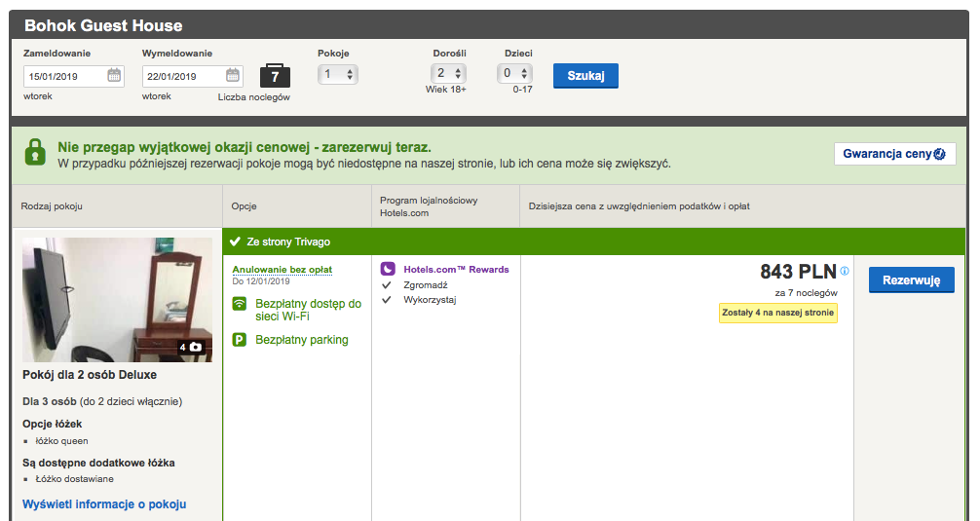The width and height of the screenshot is (980, 521).
Task: Click the free Wi-Fi icon
Action: (x=240, y=305)
